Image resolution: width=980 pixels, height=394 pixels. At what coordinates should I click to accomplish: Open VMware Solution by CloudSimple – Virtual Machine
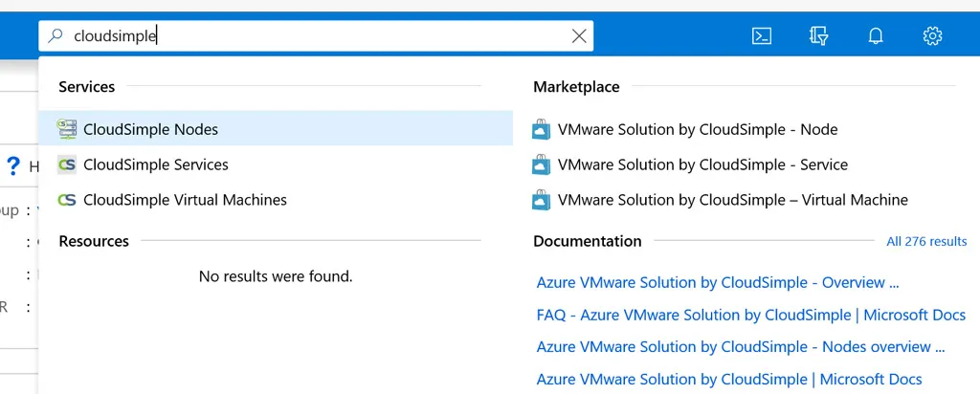tap(732, 200)
